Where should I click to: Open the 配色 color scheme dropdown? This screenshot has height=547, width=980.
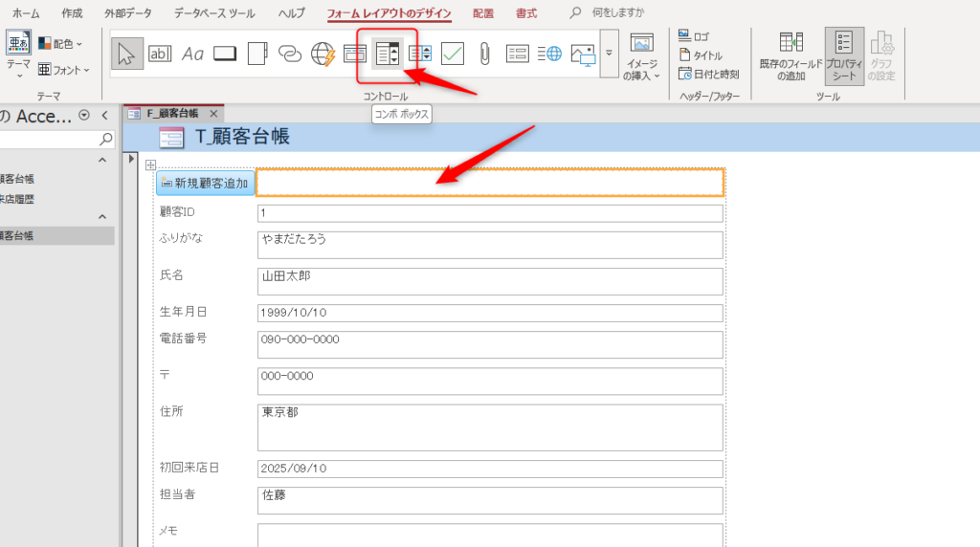tap(61, 44)
